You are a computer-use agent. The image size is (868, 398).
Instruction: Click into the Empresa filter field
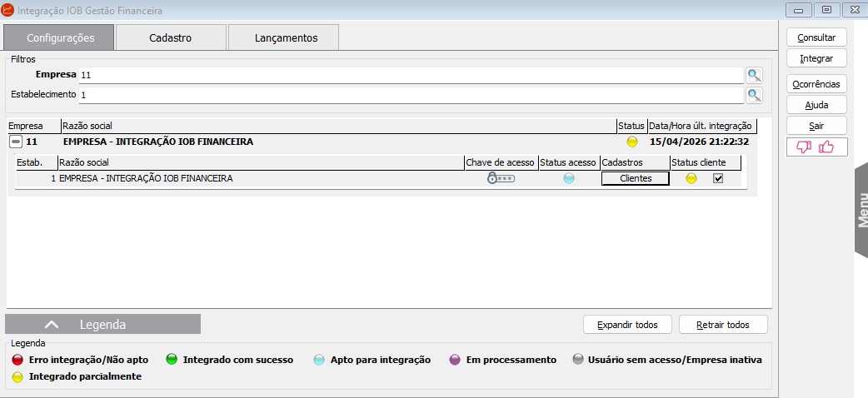(x=412, y=75)
